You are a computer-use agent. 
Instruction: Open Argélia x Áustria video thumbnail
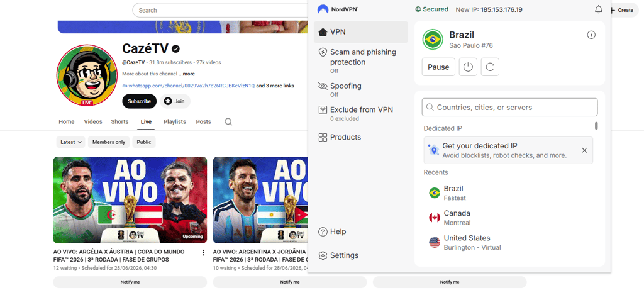(130, 200)
